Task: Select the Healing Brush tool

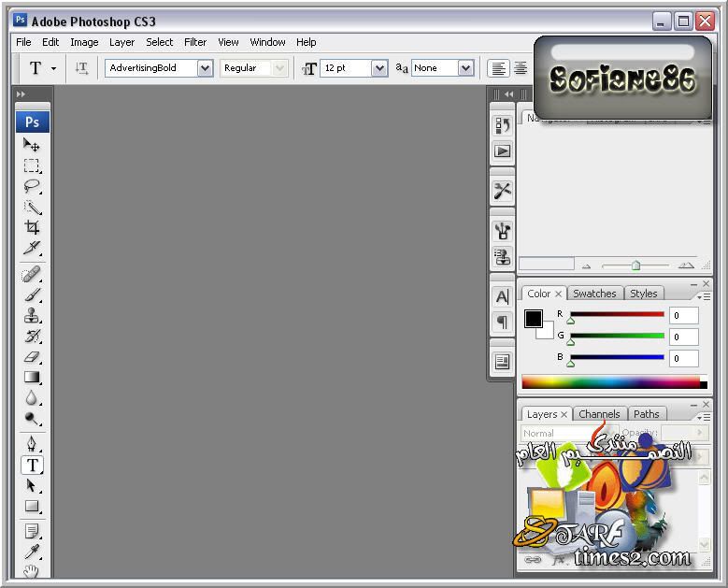Action: tap(32, 274)
